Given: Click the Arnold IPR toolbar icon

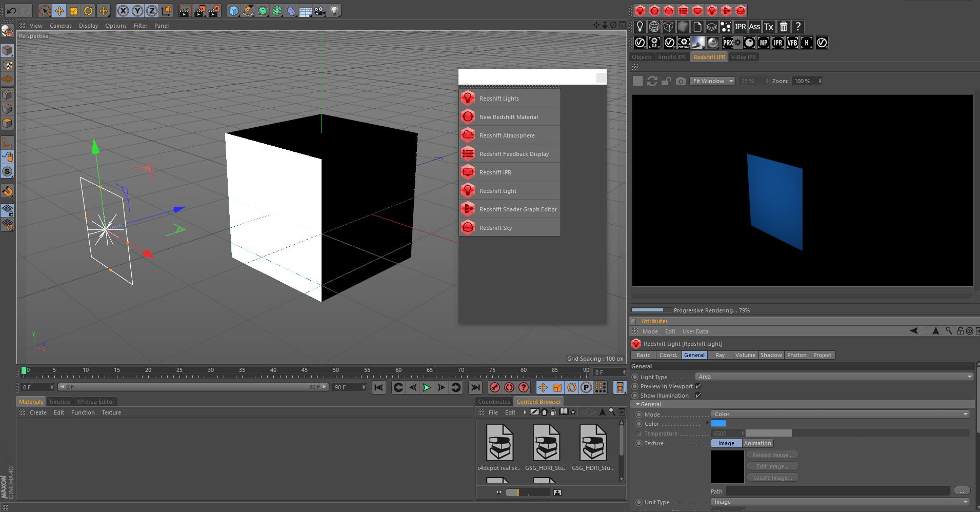Looking at the screenshot, I should point(741,27).
